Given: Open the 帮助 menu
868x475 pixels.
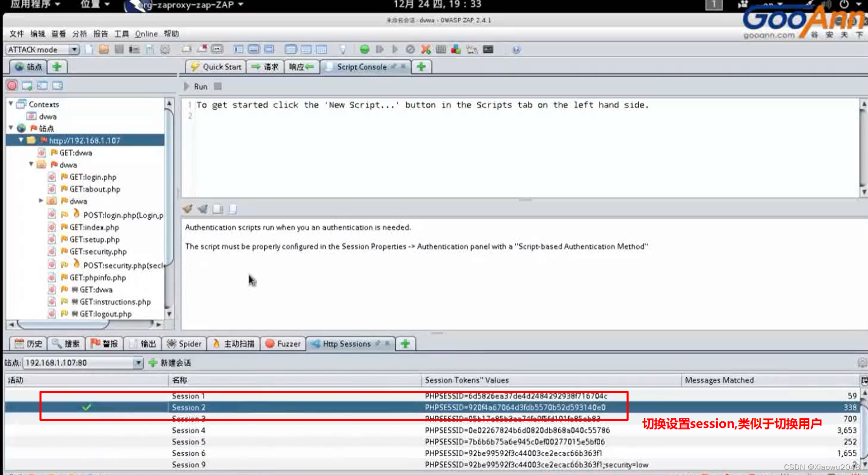Looking at the screenshot, I should [x=172, y=34].
